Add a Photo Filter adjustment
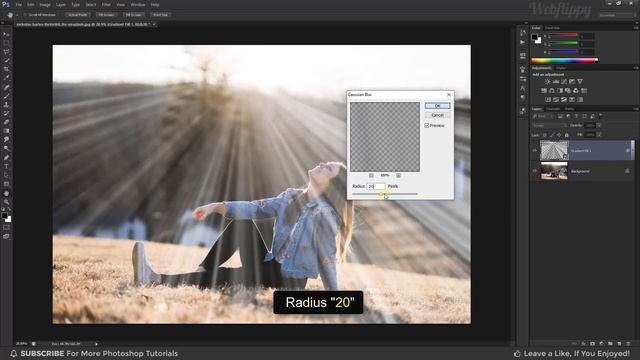Viewport: 640px width, 360px height. pos(568,91)
